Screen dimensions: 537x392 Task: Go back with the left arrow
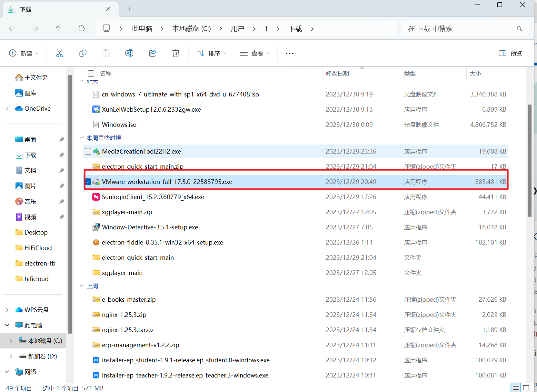point(12,28)
